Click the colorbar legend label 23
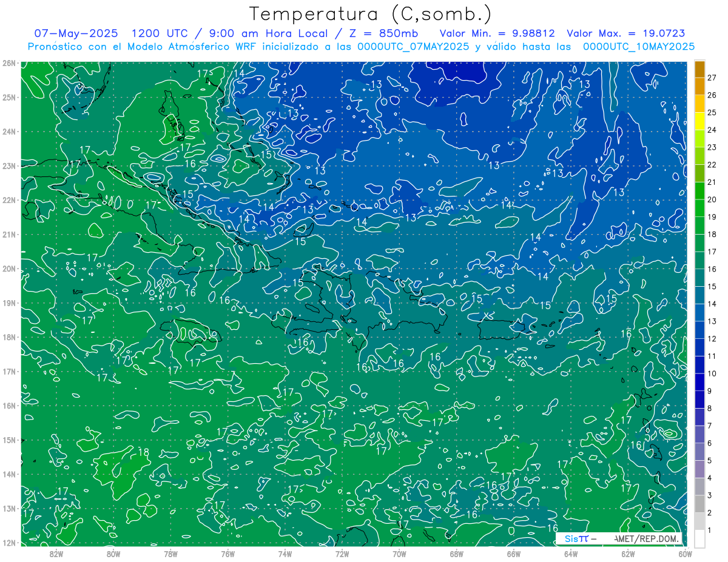The image size is (728, 562). [712, 147]
